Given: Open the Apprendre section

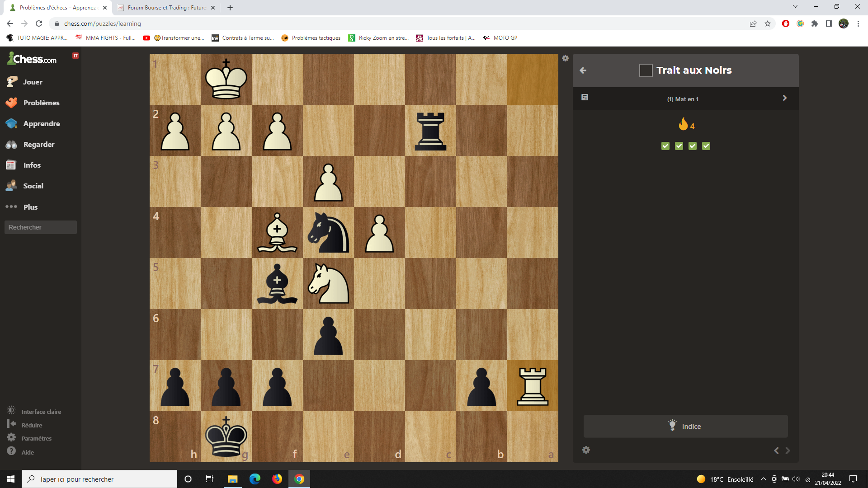Looking at the screenshot, I should coord(41,123).
